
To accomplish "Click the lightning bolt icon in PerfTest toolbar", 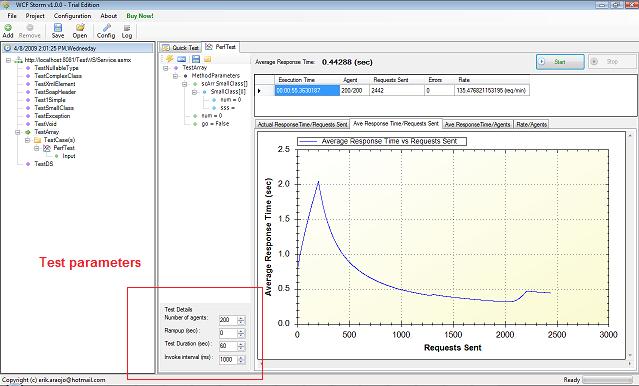I will (170, 59).
